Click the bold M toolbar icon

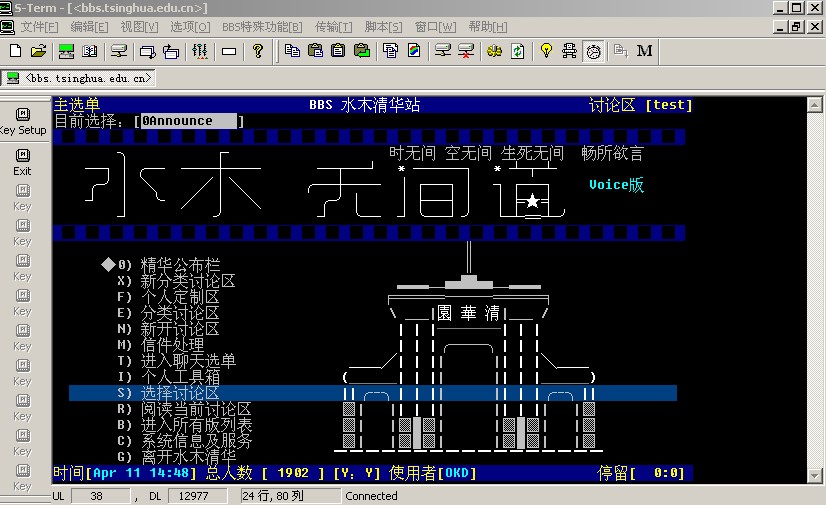tap(644, 51)
